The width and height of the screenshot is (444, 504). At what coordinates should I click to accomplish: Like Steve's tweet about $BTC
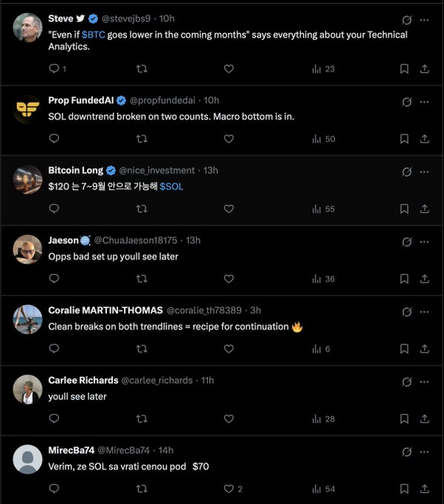229,69
